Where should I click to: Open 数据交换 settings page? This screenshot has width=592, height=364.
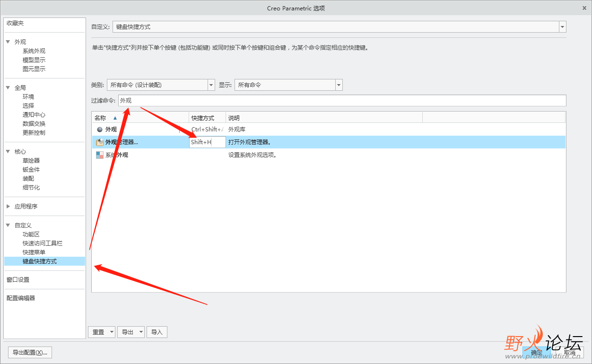(34, 124)
